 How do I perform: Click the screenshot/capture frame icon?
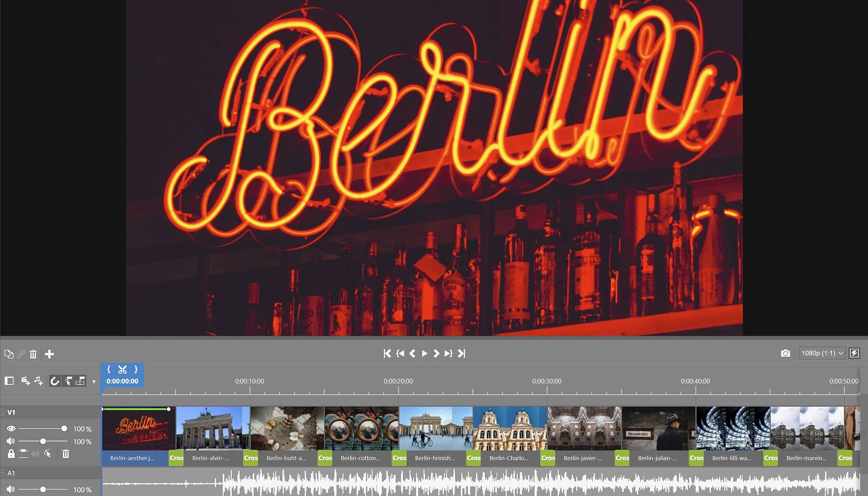(x=785, y=353)
